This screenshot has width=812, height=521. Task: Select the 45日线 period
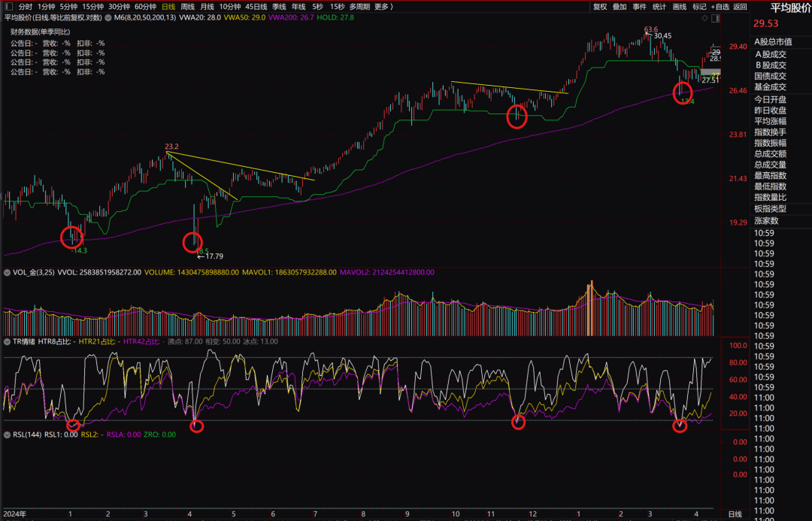coord(256,7)
